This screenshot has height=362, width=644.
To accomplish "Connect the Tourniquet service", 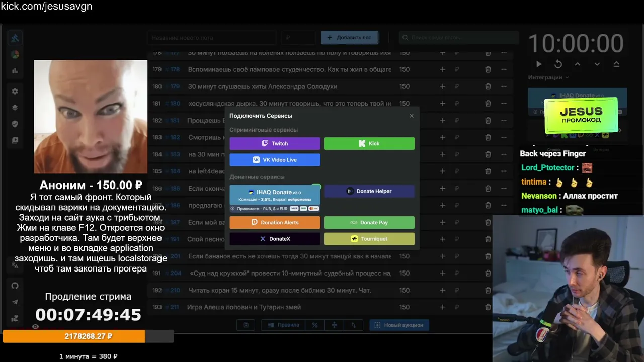I will [x=369, y=239].
